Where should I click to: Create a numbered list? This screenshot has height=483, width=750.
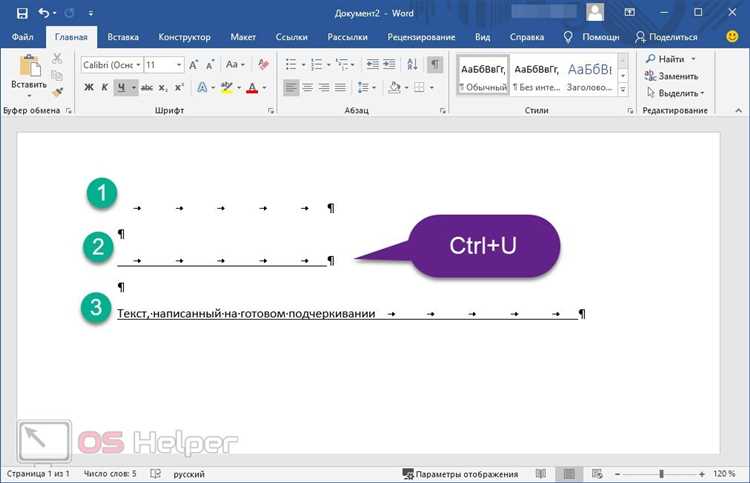click(x=316, y=64)
